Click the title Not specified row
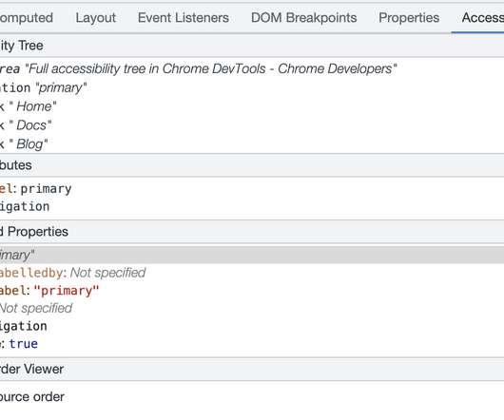Viewport: 504px width, 420px height. pos(252,308)
